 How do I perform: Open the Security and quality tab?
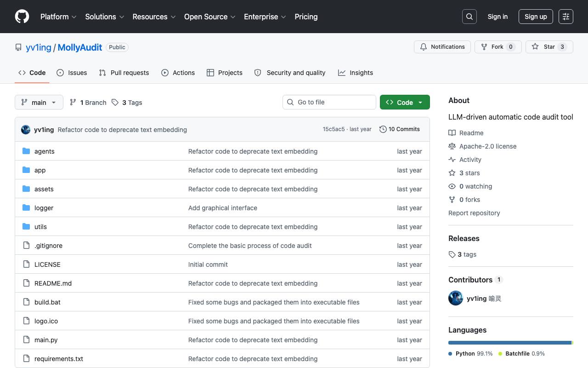coord(290,73)
